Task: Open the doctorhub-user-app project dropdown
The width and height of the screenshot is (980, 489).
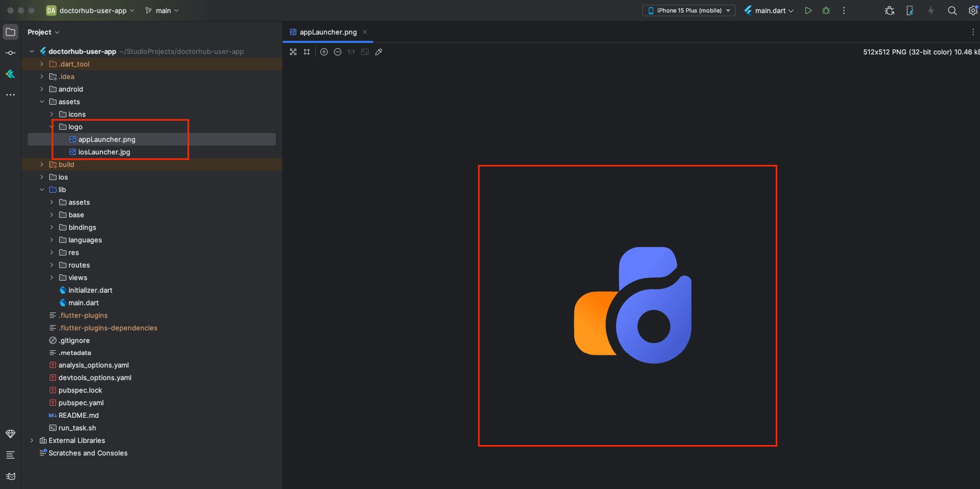Action: click(x=90, y=10)
